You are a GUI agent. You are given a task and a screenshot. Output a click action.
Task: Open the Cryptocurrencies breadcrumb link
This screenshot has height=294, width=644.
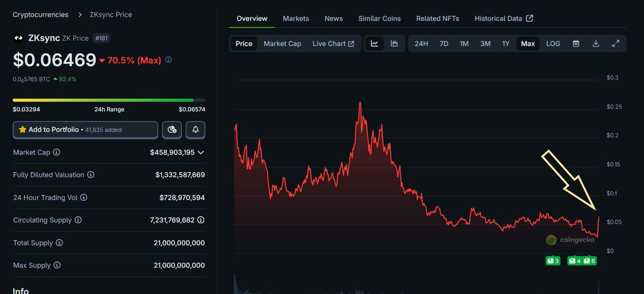[x=41, y=14]
